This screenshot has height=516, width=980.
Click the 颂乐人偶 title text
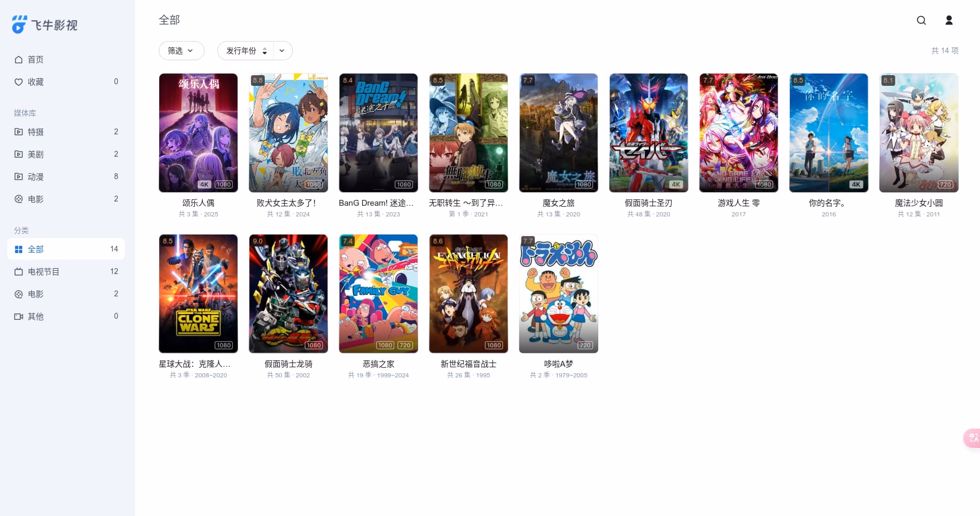pos(198,203)
